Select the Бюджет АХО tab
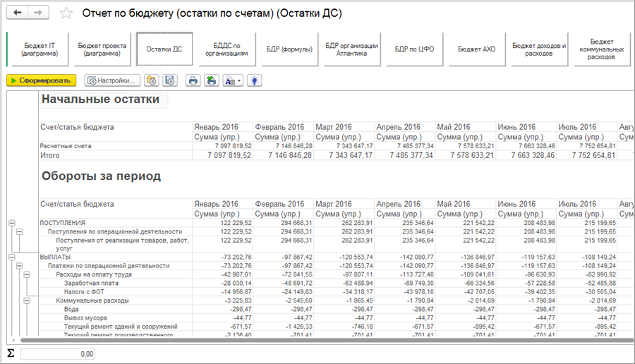This screenshot has height=364, width=635. pyautogui.click(x=477, y=49)
